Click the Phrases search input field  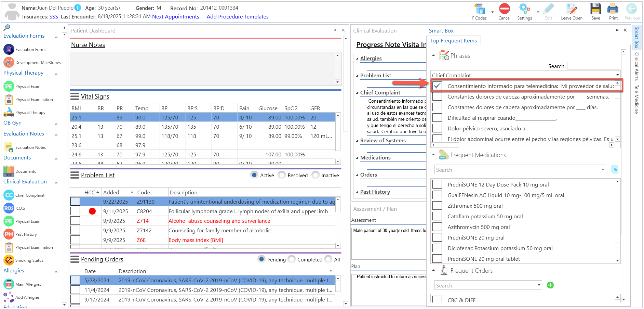pos(593,66)
